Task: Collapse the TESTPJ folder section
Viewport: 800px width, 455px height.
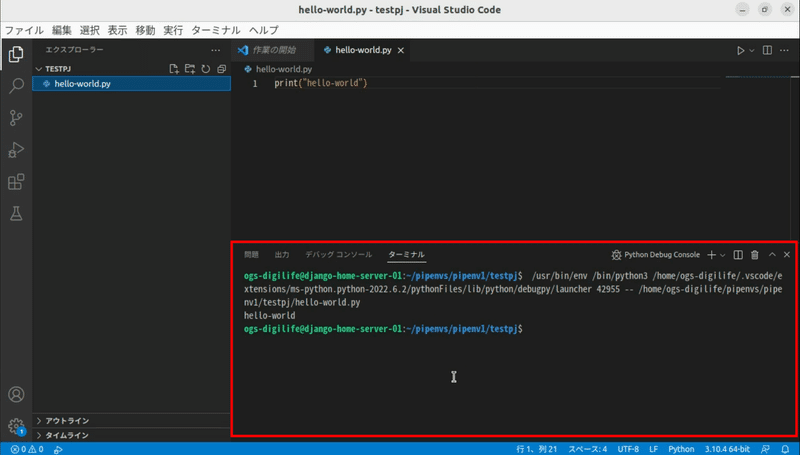Action: (58, 69)
